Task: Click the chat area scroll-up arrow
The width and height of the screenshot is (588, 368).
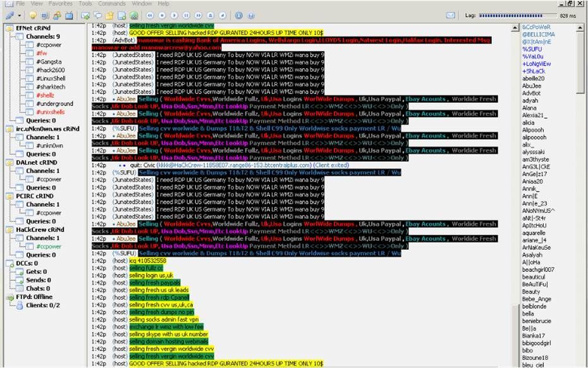Action: pyautogui.click(x=515, y=28)
